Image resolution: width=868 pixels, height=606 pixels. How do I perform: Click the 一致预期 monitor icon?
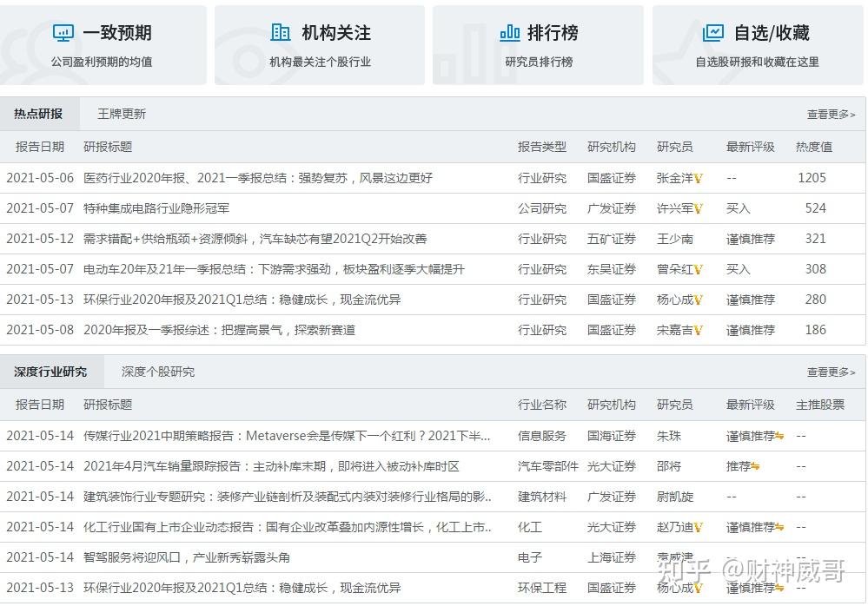(63, 33)
